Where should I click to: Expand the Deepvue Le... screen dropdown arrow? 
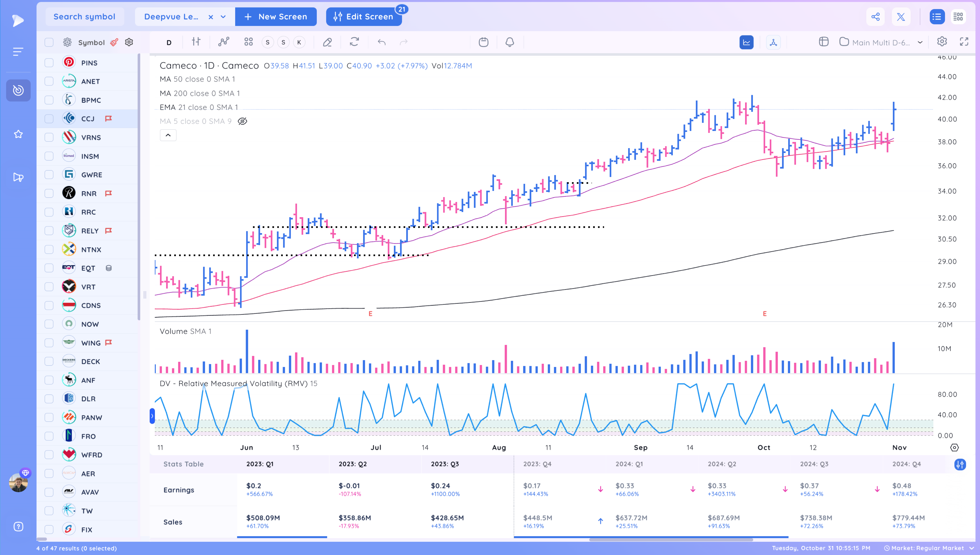[x=223, y=17]
